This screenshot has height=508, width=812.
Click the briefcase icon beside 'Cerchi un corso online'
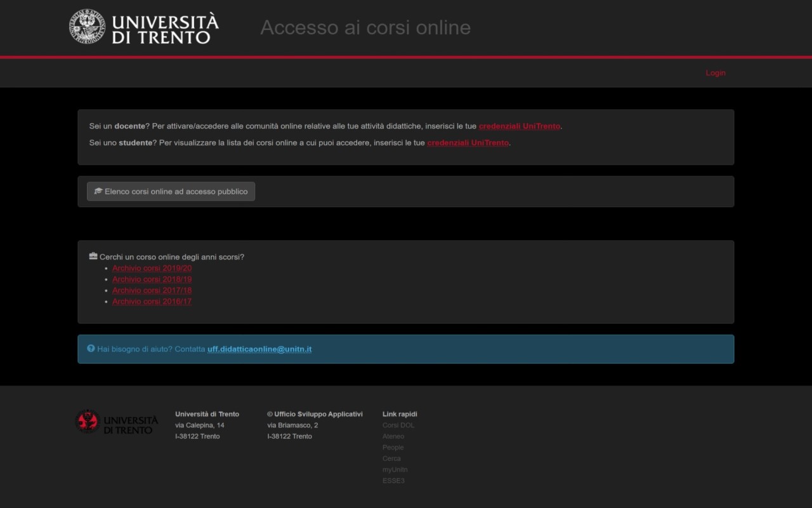93,257
